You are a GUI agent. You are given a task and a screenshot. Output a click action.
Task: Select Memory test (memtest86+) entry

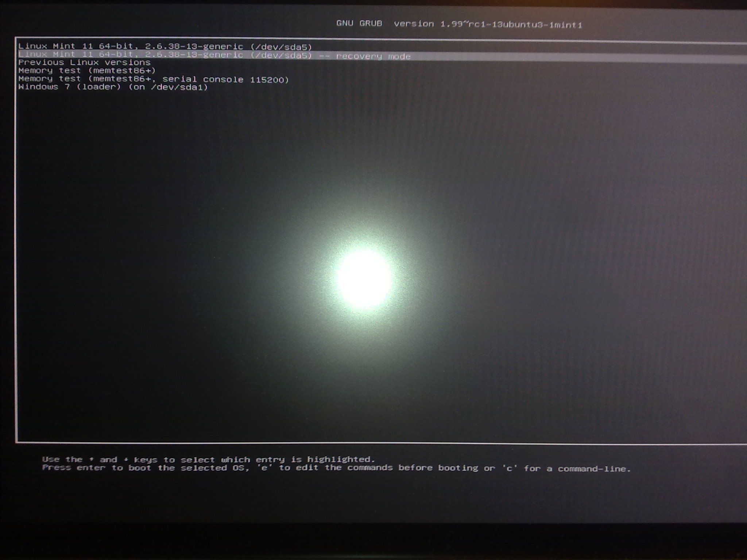(x=87, y=71)
